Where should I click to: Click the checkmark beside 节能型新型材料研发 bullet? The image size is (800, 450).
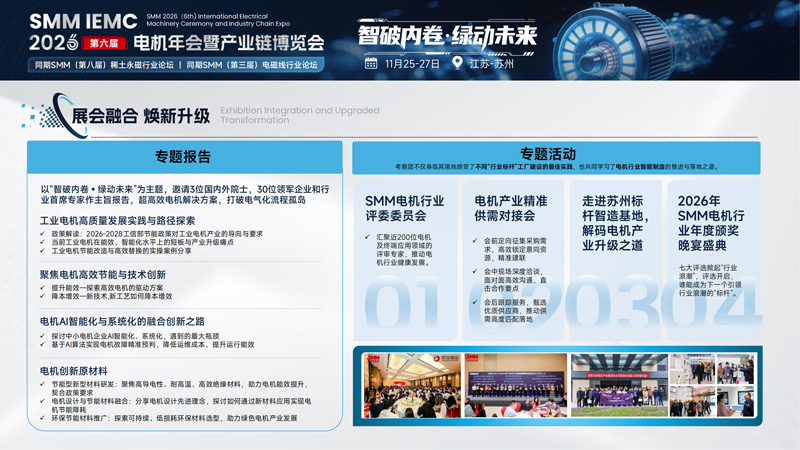click(43, 384)
